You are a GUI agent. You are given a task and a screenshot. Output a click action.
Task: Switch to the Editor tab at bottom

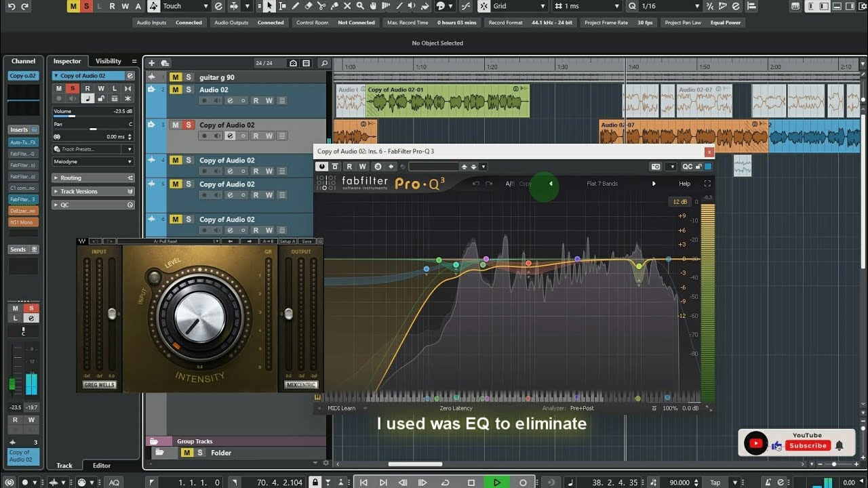pyautogui.click(x=102, y=466)
